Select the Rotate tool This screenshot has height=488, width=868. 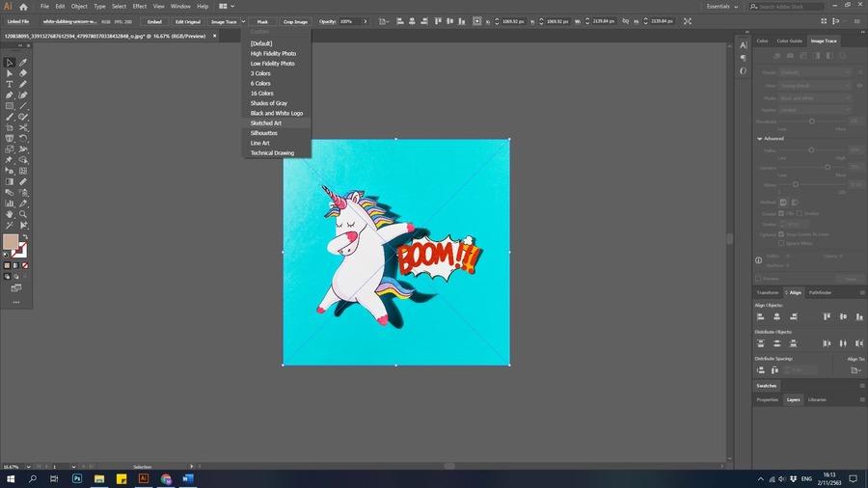(23, 138)
